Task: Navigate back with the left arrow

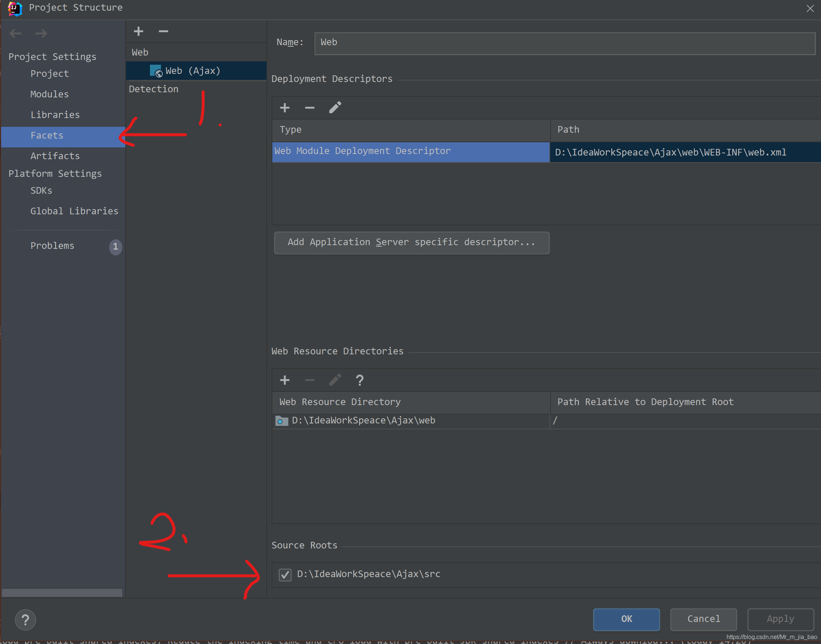Action: (15, 33)
